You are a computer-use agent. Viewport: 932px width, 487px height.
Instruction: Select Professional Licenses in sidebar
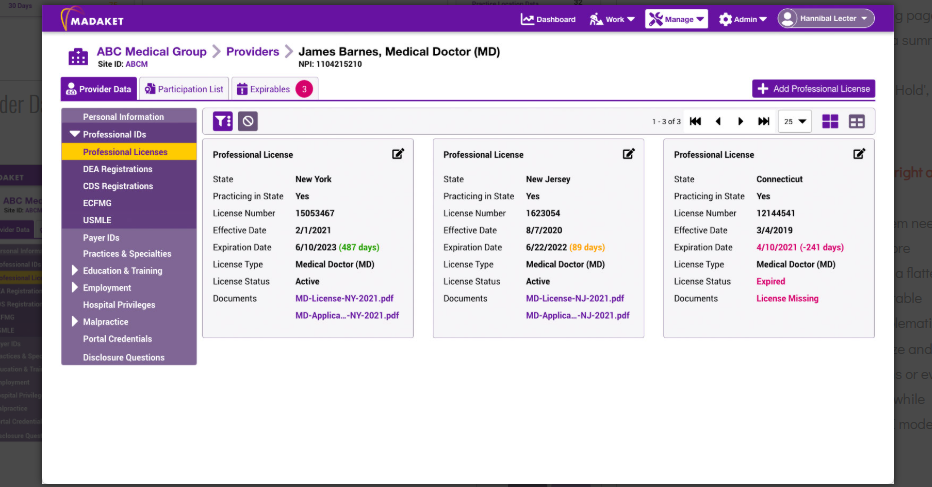[x=129, y=152]
